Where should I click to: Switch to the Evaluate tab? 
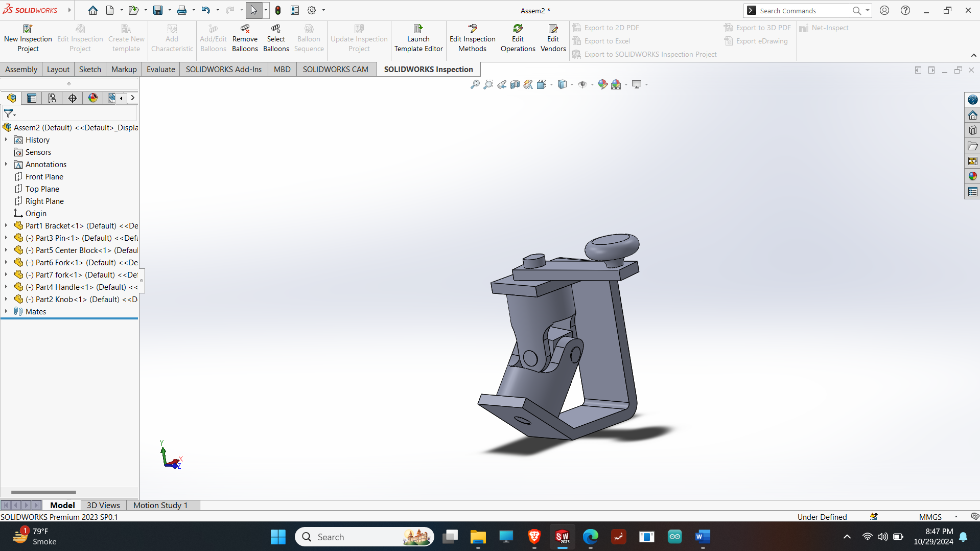pyautogui.click(x=161, y=69)
